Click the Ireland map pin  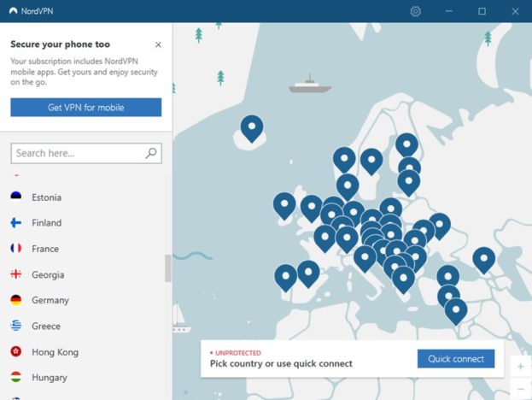(x=284, y=205)
